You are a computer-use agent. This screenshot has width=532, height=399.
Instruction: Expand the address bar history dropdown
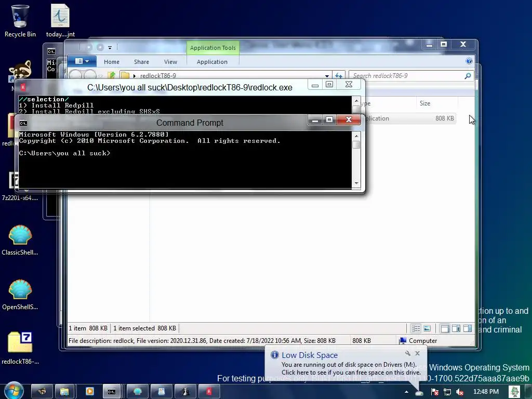(x=327, y=76)
